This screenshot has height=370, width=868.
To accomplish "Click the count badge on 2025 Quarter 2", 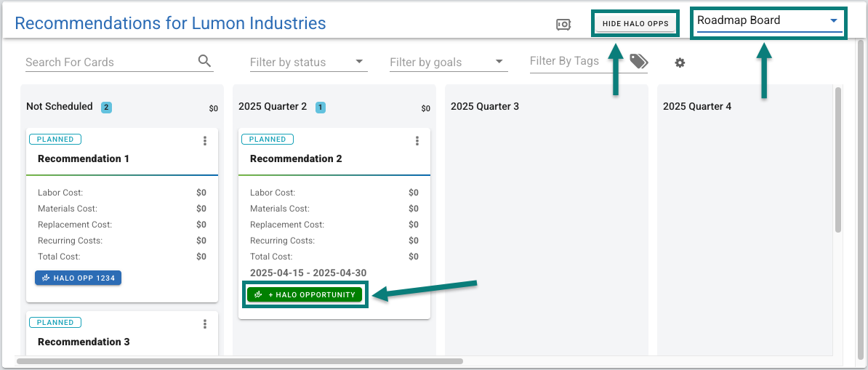I will point(321,108).
